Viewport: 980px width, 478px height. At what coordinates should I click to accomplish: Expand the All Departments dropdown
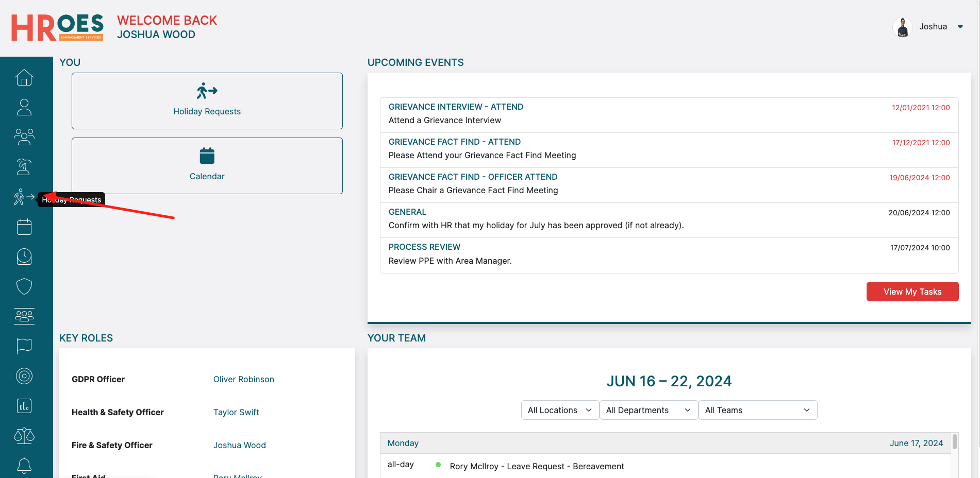click(x=649, y=410)
